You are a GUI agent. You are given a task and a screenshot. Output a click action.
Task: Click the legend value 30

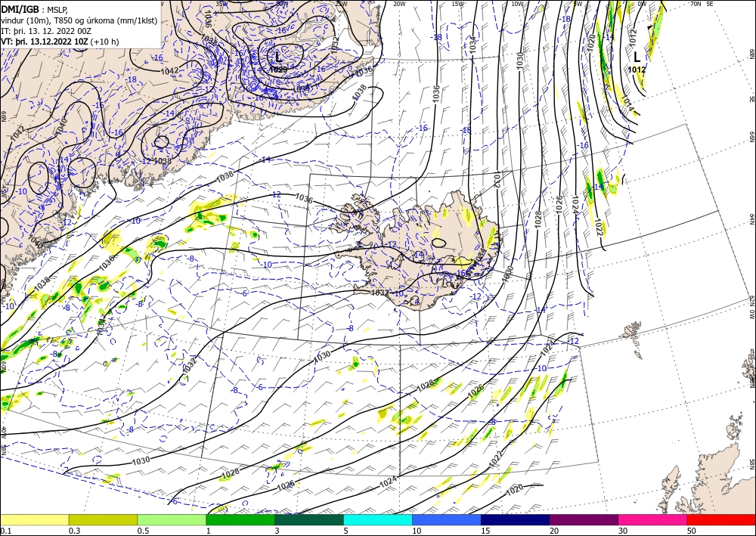624,531
